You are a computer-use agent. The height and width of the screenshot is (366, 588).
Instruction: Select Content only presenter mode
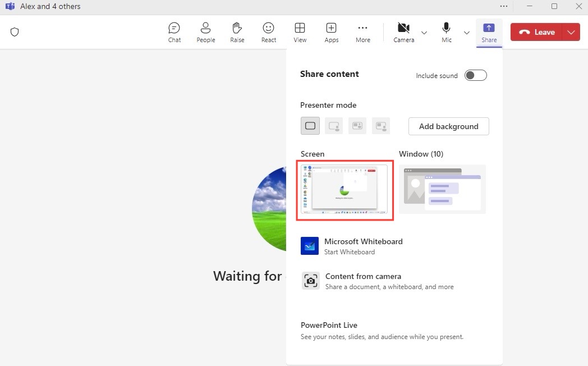point(310,126)
